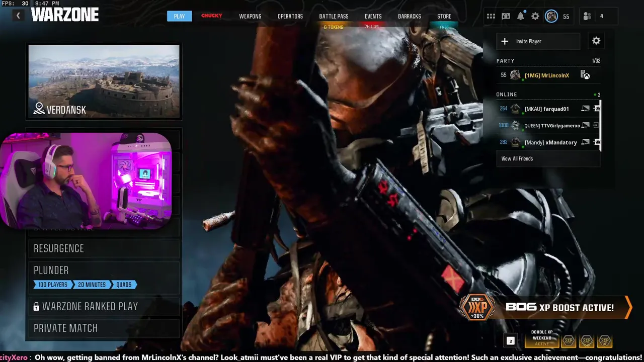The image size is (644, 362).
Task: Click TTVGirlygamerxo's avatar emblem
Action: point(515,125)
